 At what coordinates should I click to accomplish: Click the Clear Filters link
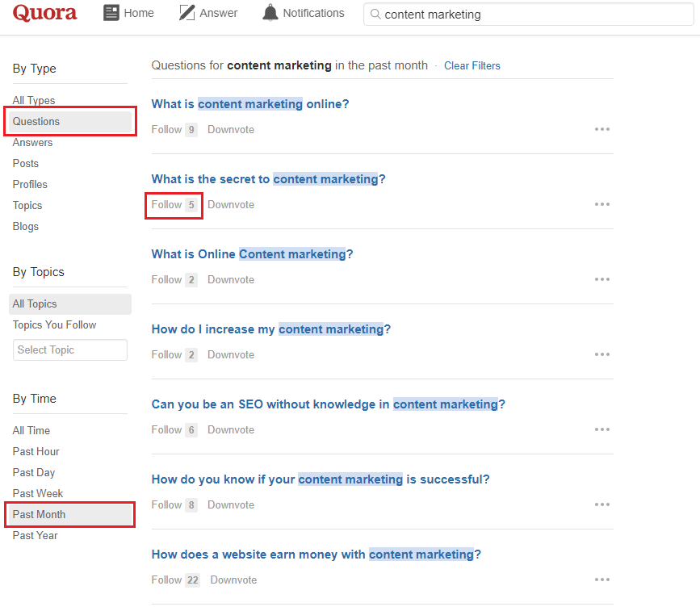coord(472,65)
